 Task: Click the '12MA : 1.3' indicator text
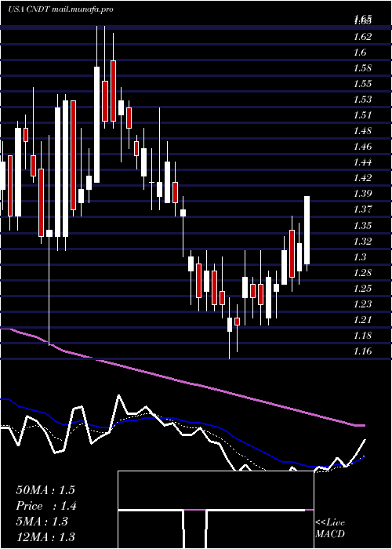pos(45,537)
